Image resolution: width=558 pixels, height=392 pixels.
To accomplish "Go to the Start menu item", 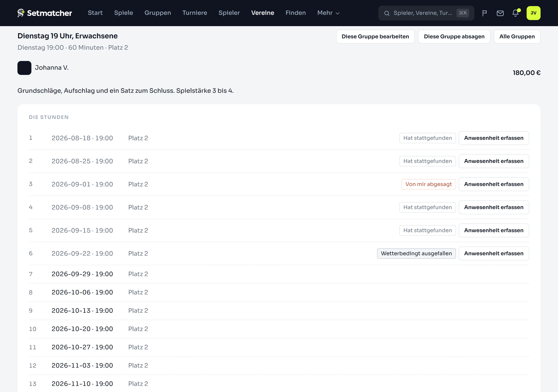I will coord(95,13).
